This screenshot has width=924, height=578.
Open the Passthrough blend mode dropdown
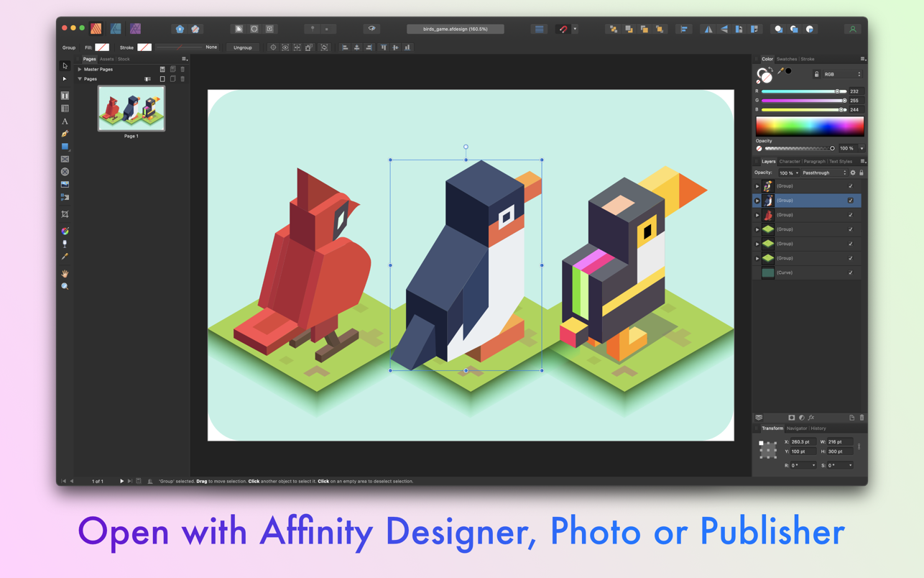tap(824, 173)
